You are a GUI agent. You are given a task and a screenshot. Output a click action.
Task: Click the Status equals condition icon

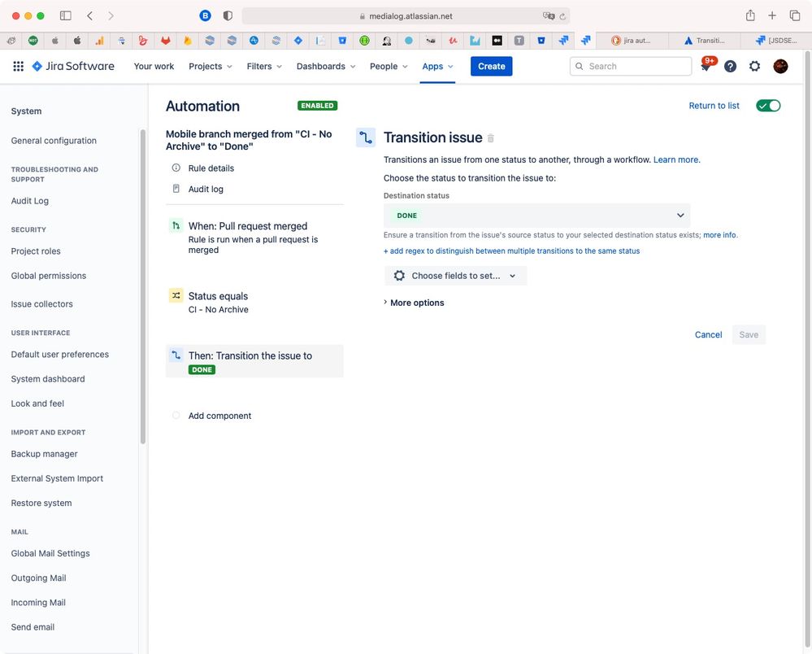(175, 295)
